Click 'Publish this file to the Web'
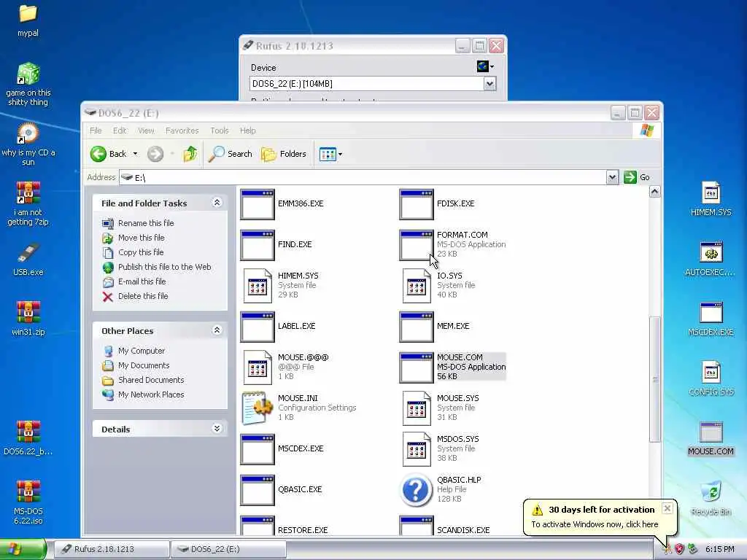Screen dimensions: 747x560 tap(164, 267)
